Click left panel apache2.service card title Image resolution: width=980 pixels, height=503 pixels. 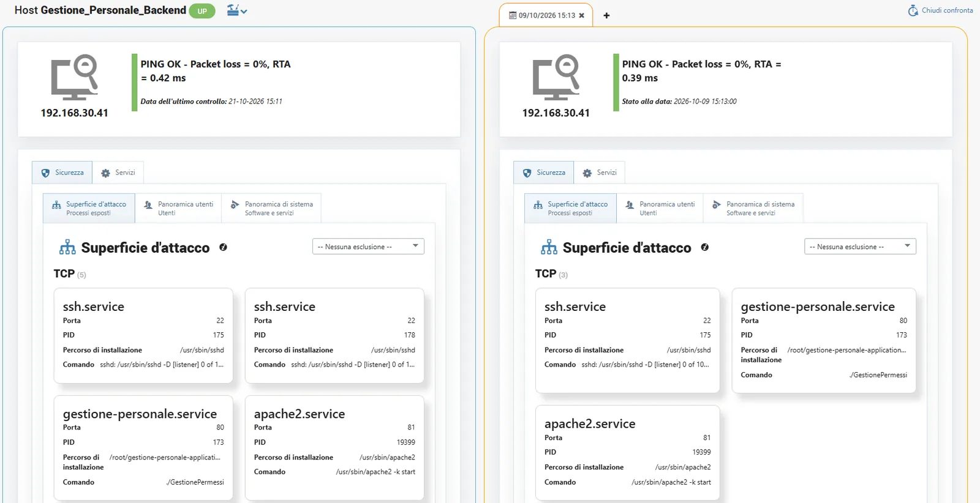pyautogui.click(x=300, y=414)
